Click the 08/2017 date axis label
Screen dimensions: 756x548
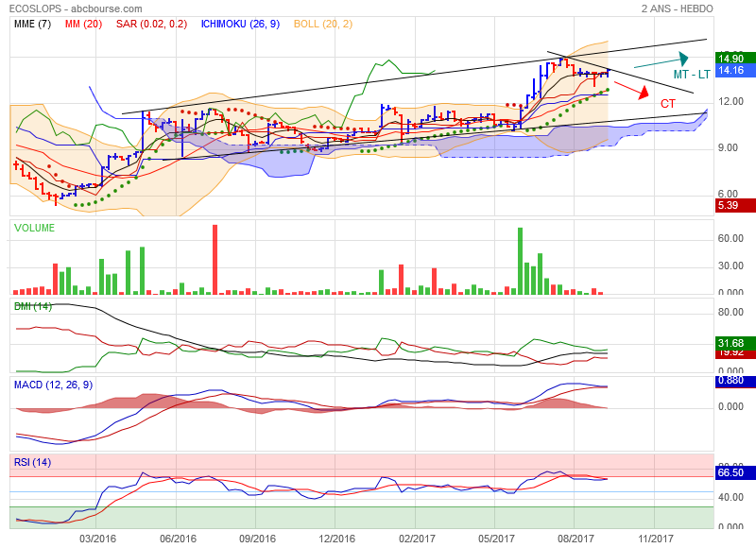click(576, 539)
